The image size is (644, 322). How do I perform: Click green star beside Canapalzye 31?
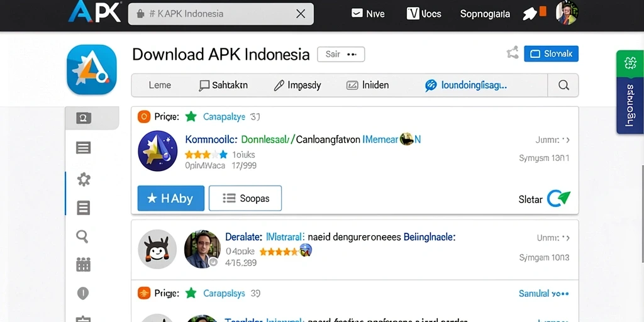click(x=191, y=116)
